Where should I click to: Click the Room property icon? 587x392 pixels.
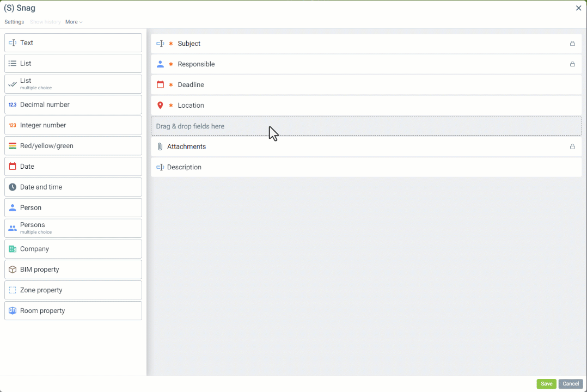tap(13, 311)
